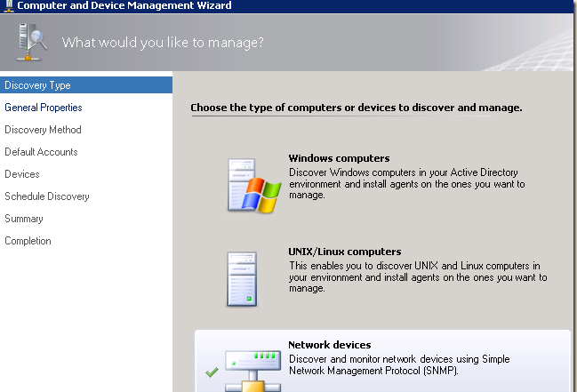The width and height of the screenshot is (577, 392).
Task: Open the Schedule Discovery step
Action: pos(47,196)
